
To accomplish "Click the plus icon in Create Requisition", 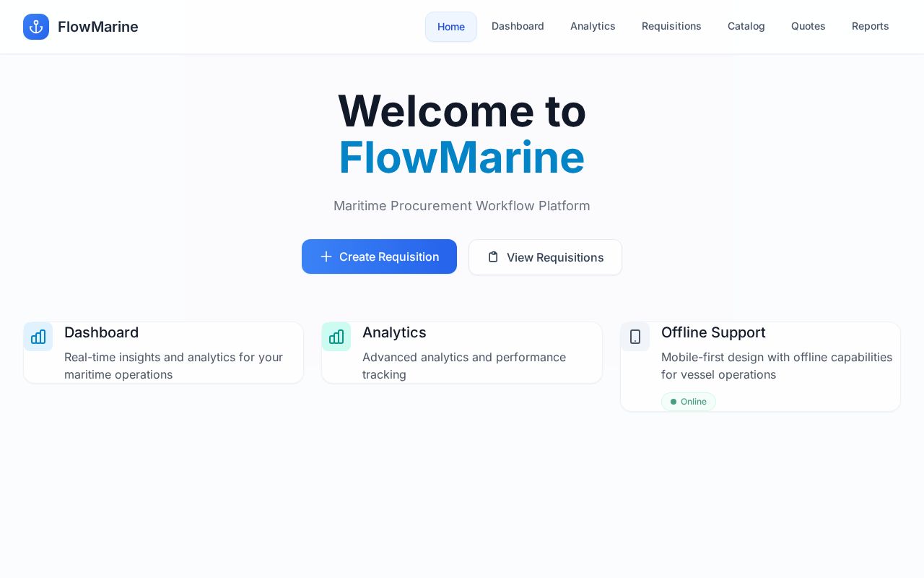I will pyautogui.click(x=326, y=256).
